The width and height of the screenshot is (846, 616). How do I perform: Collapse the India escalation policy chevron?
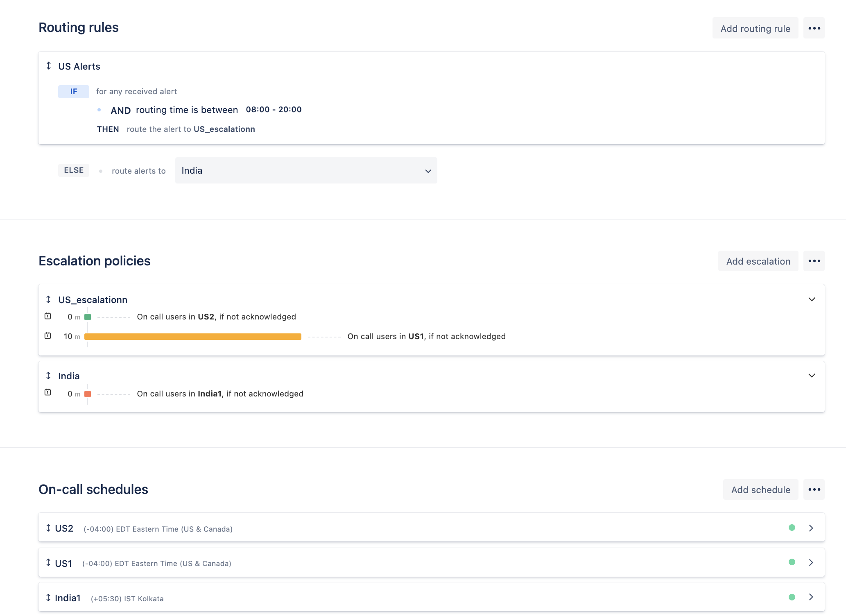[x=812, y=376]
